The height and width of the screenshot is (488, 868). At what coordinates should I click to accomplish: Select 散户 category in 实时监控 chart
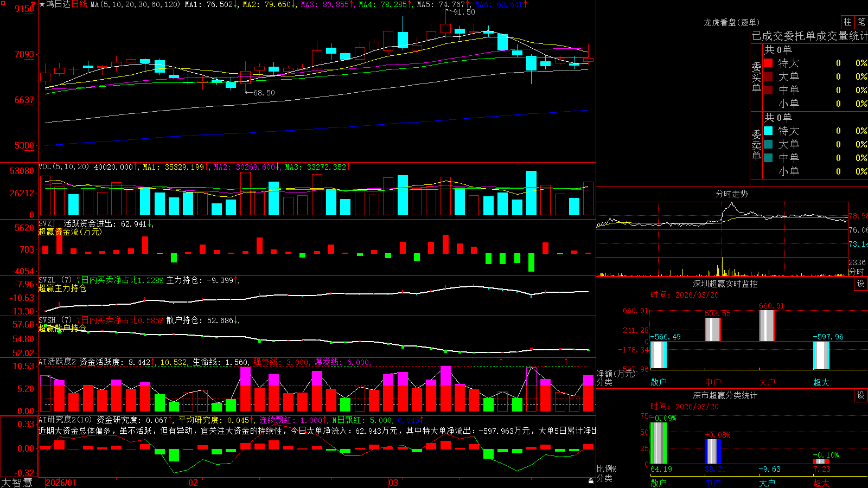coord(659,382)
